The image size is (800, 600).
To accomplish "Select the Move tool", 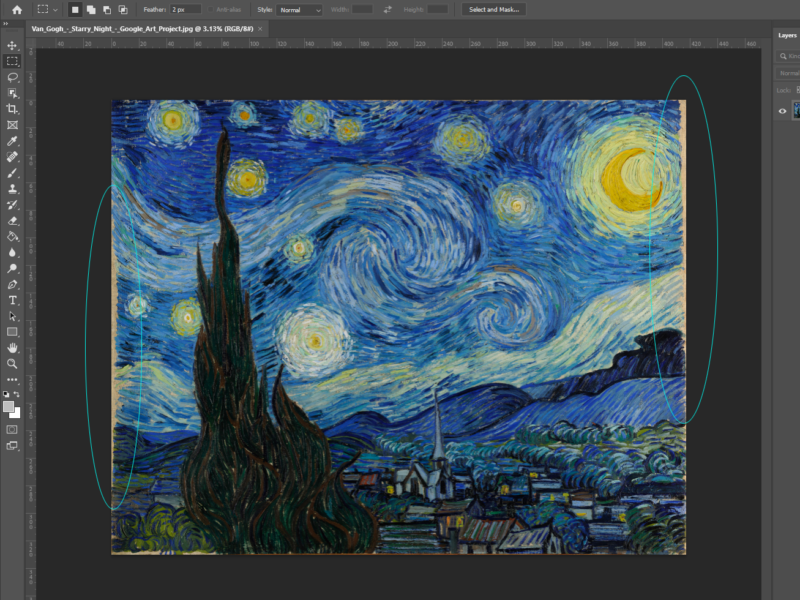I will click(12, 45).
